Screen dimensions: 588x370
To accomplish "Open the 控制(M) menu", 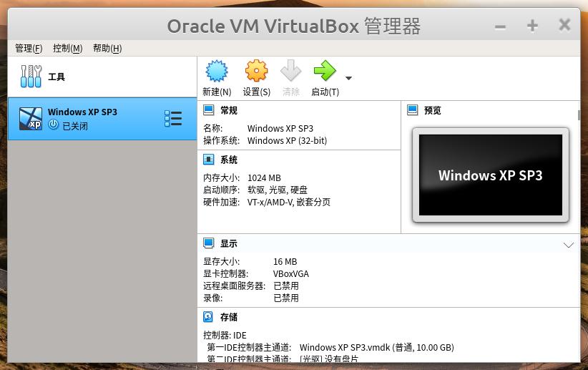I will pos(67,49).
